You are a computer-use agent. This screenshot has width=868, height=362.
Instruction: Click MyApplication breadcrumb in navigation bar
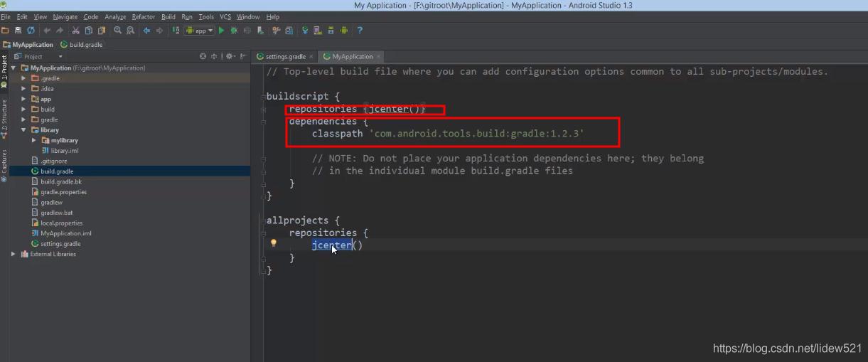28,44
